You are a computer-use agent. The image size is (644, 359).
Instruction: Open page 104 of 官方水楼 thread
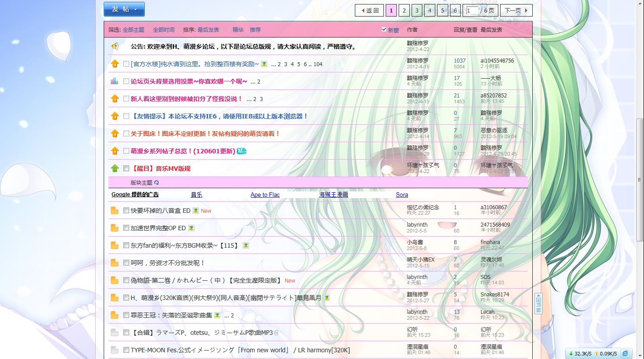(x=318, y=64)
